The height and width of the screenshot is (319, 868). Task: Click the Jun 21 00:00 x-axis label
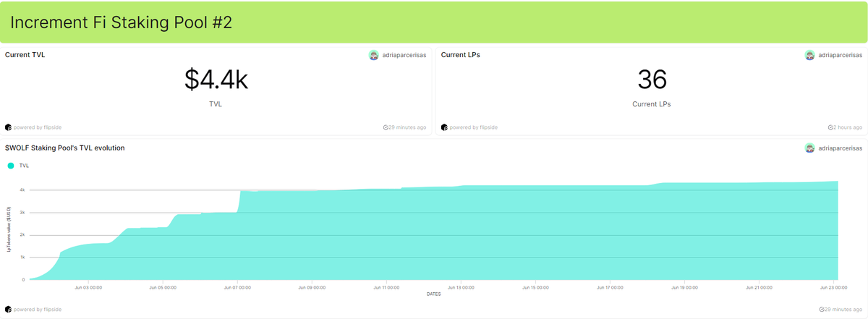(759, 287)
